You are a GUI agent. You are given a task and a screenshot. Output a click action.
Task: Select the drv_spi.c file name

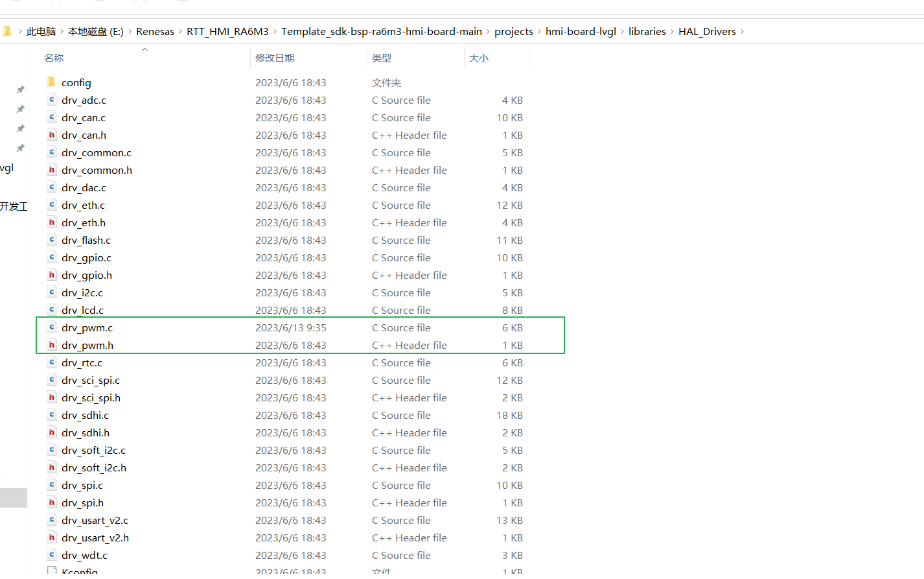coord(82,485)
